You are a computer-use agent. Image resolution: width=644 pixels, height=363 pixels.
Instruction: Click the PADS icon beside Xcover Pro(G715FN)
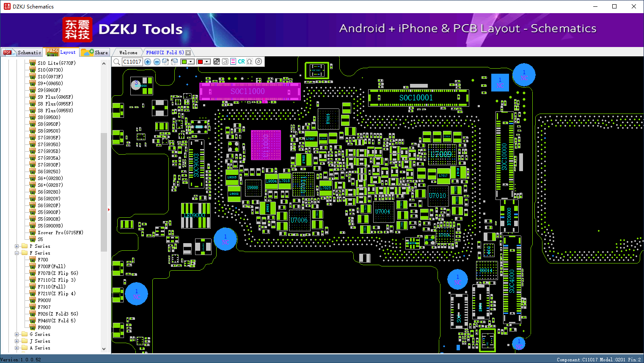(33, 233)
